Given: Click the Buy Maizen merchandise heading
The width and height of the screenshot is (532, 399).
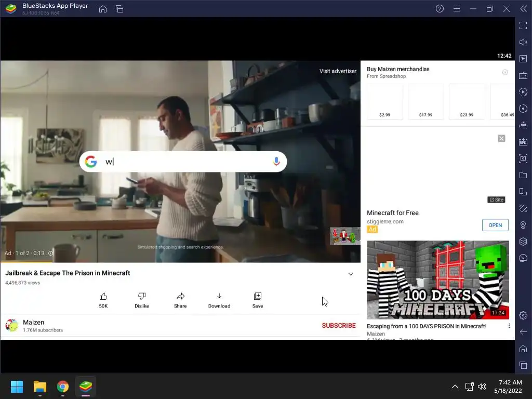Looking at the screenshot, I should tap(398, 69).
